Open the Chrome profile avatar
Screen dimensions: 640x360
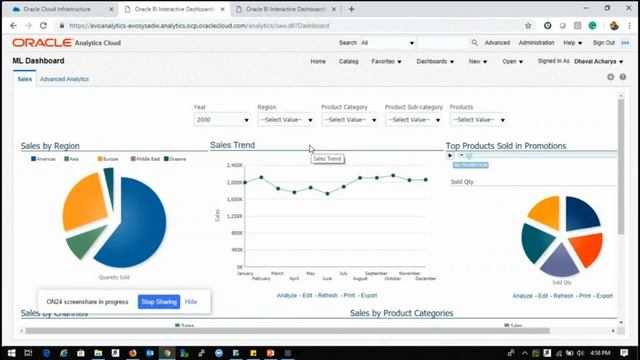click(614, 26)
